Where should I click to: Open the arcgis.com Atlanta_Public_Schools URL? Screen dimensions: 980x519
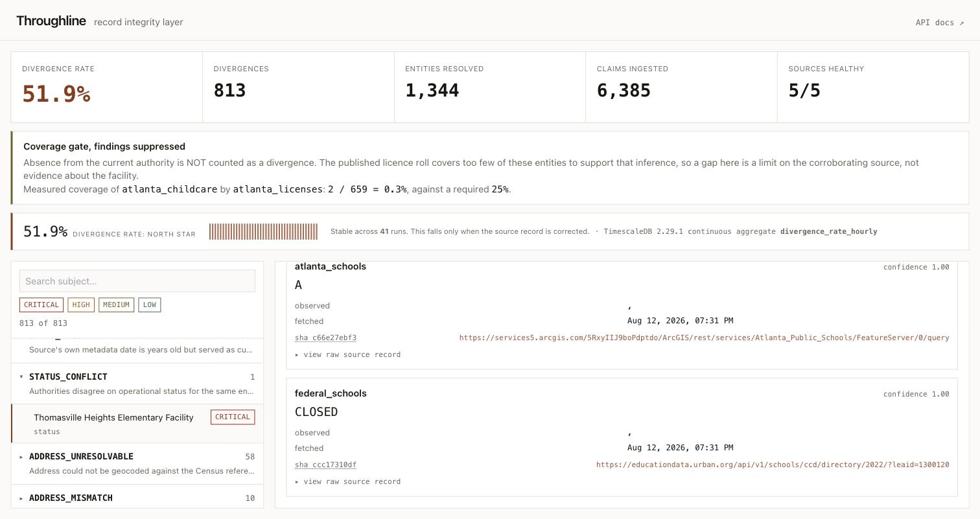point(705,338)
